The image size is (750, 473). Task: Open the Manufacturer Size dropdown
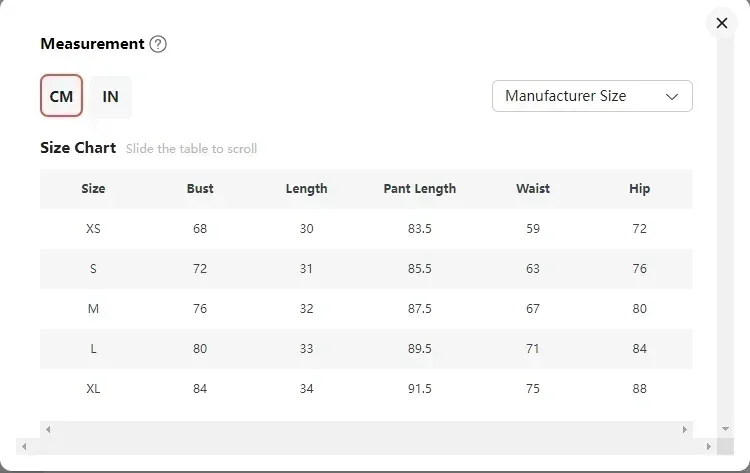[x=592, y=96]
